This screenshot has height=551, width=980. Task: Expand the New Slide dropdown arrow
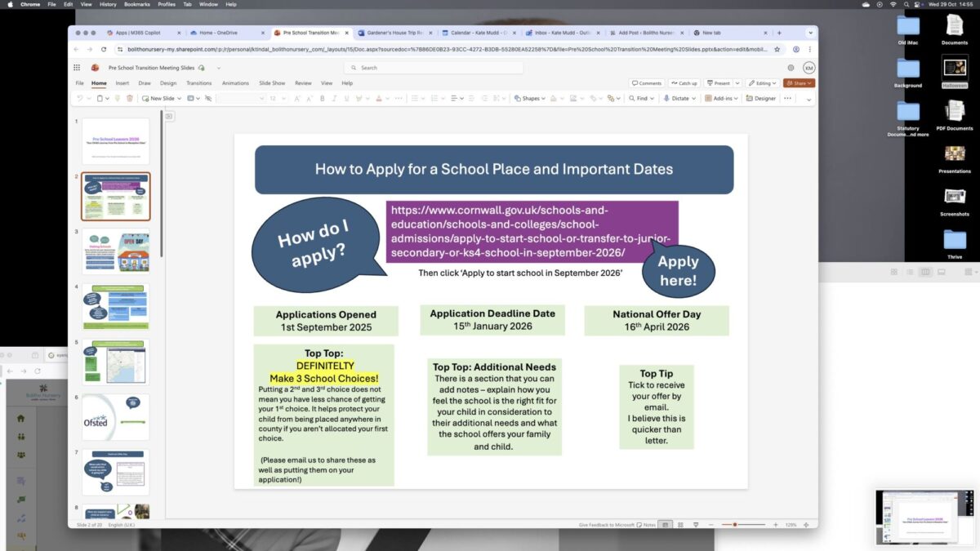(179, 98)
